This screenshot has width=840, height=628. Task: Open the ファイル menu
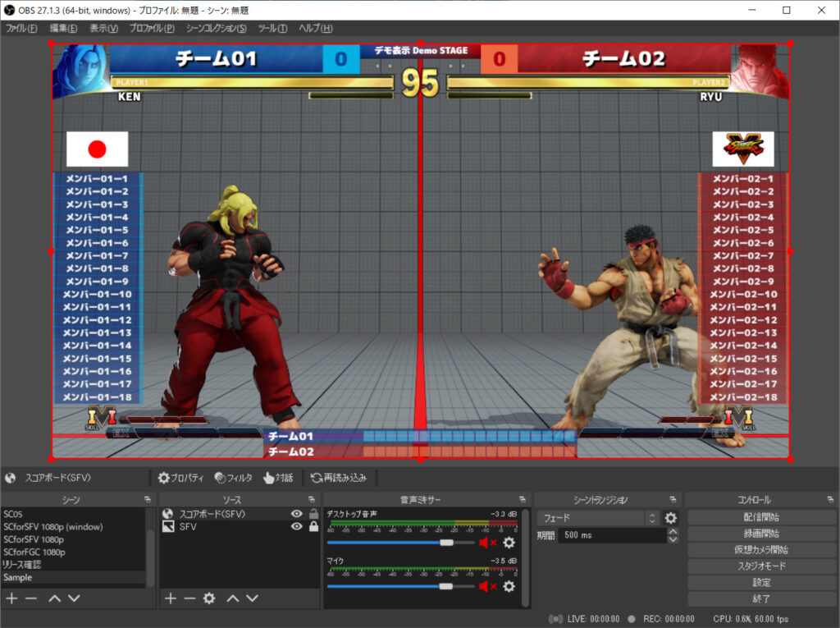[21, 29]
